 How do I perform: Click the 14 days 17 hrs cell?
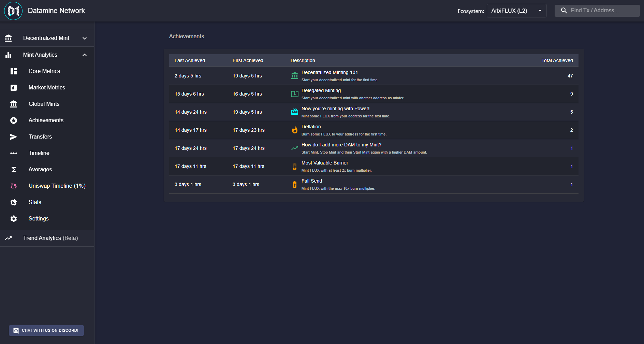[x=191, y=130]
